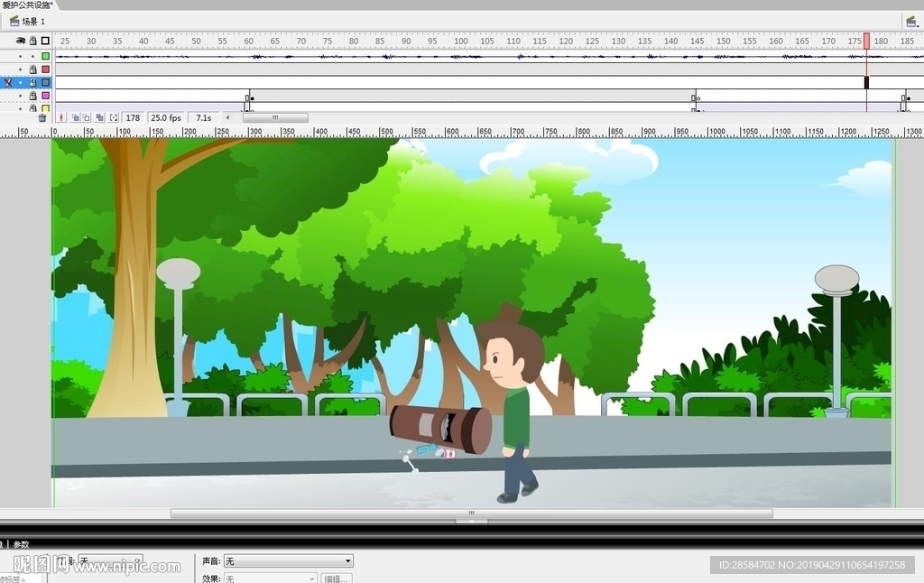The image size is (924, 583).
Task: Click the timeline scroll left arrow
Action: [228, 118]
